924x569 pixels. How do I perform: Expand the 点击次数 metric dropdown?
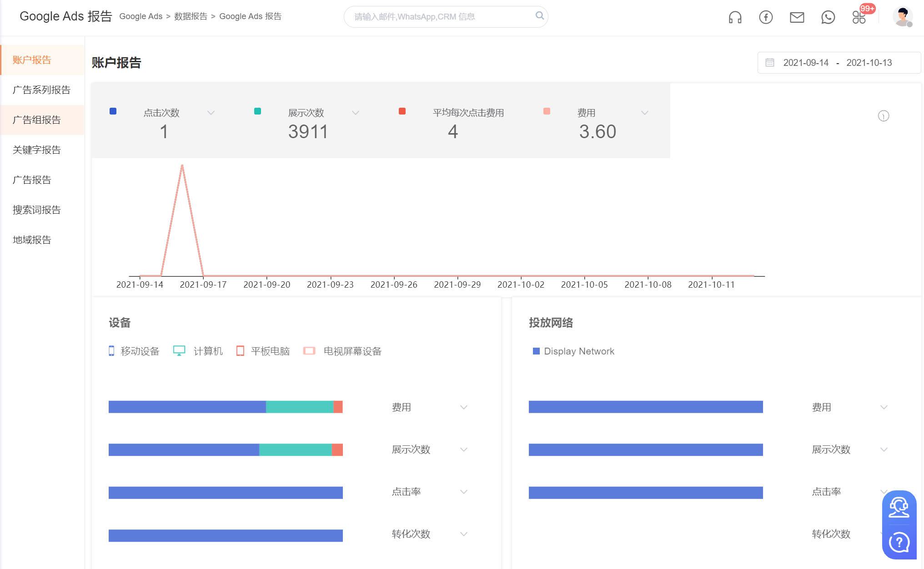(211, 113)
